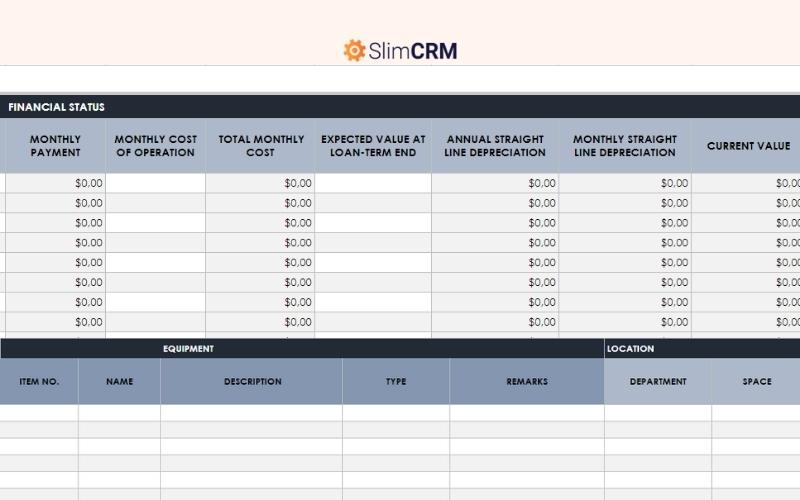Click the Description column header
This screenshot has width=800, height=500.
[252, 381]
